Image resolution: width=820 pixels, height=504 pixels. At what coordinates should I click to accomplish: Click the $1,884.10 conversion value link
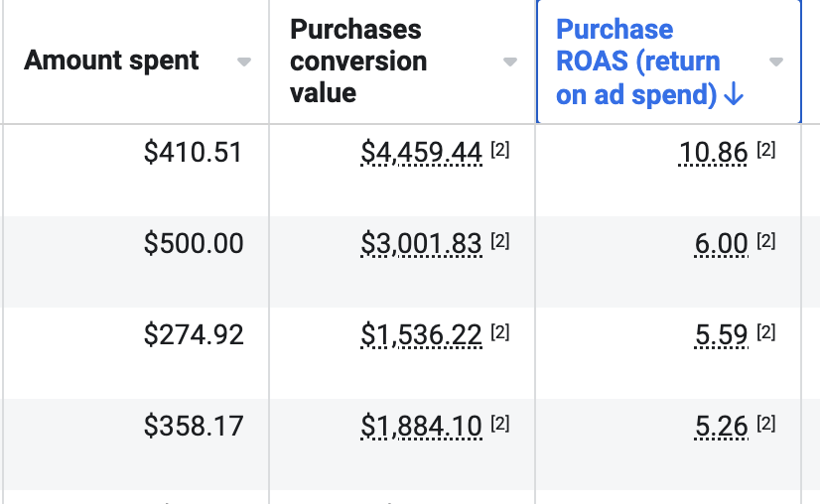click(x=421, y=426)
